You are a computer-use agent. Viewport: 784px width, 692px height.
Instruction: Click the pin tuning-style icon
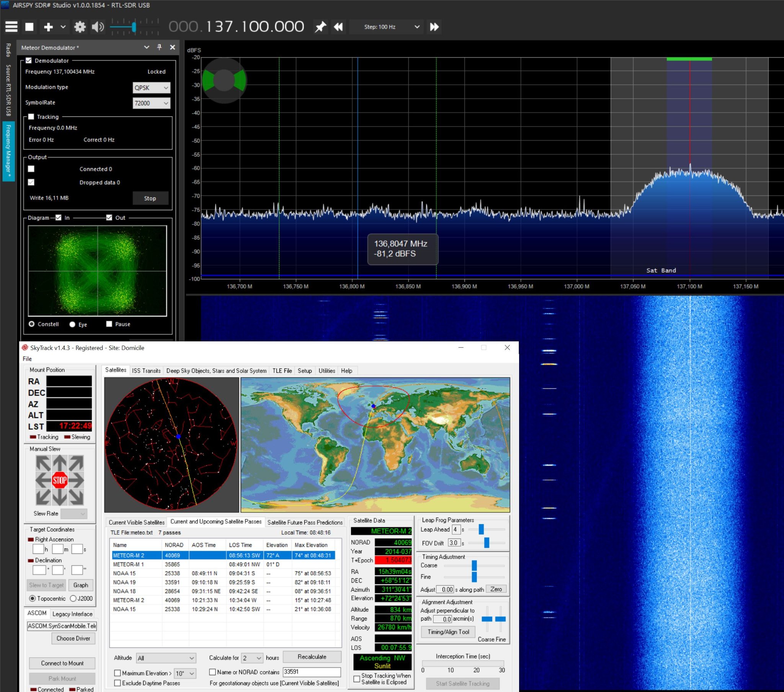[x=320, y=27]
